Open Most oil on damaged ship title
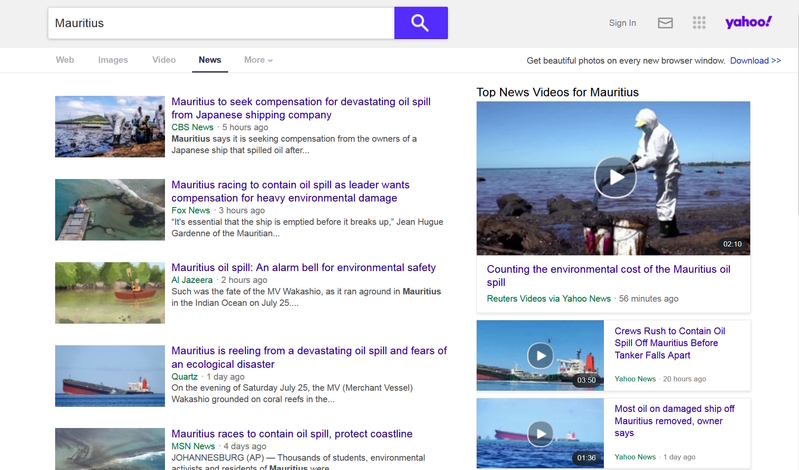799x470 pixels. pos(674,421)
